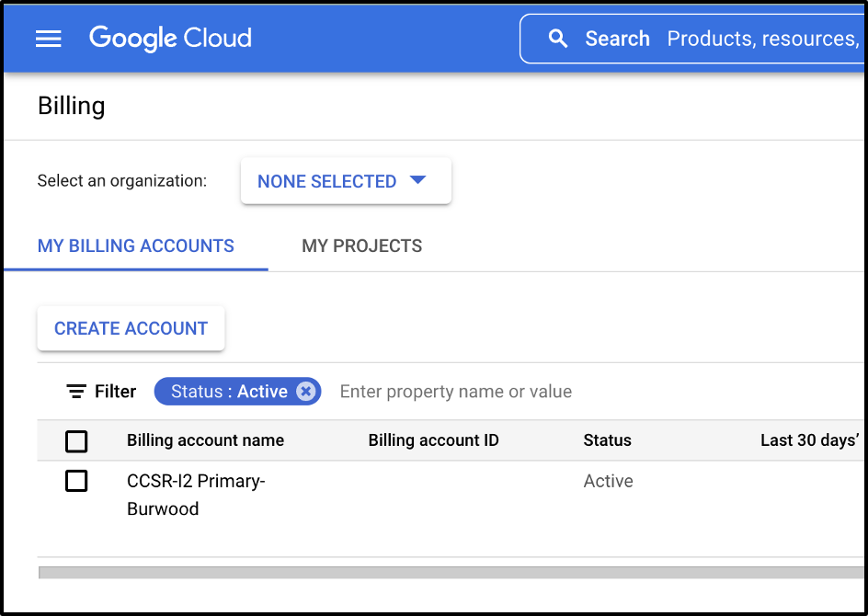Click the Last 30 days column header
868x616 pixels.
809,440
